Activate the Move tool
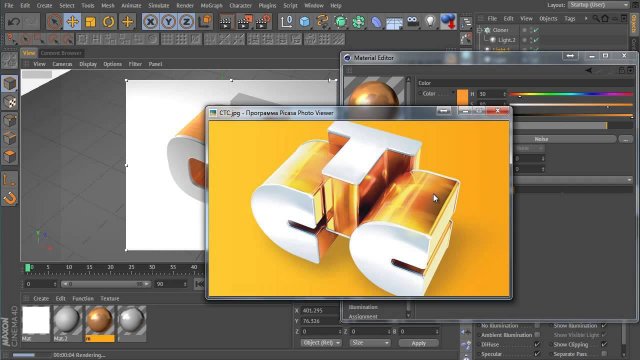Image resolution: width=640 pixels, height=360 pixels. 72,22
